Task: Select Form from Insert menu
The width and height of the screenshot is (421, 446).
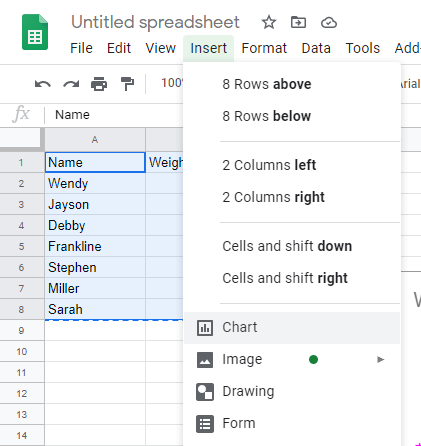Action: [292, 423]
